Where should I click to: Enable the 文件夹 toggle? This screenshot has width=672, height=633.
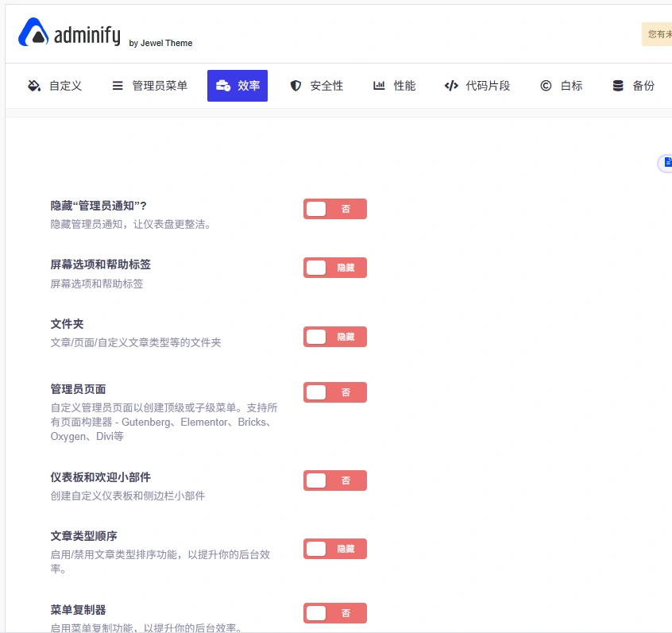pos(334,337)
